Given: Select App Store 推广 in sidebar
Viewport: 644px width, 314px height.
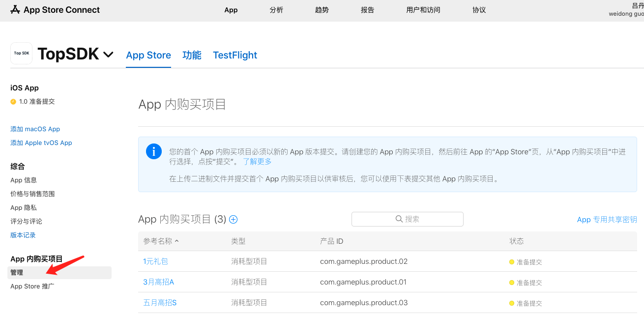Looking at the screenshot, I should coord(32,286).
